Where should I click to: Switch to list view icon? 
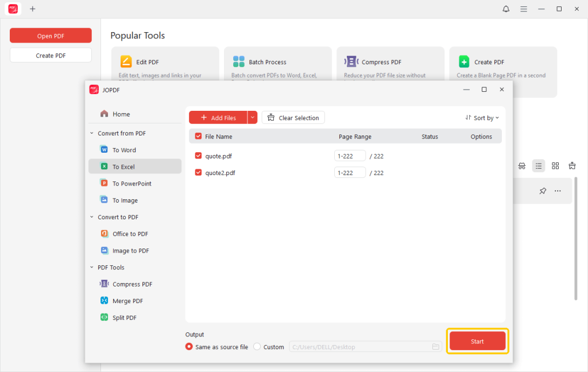(538, 166)
